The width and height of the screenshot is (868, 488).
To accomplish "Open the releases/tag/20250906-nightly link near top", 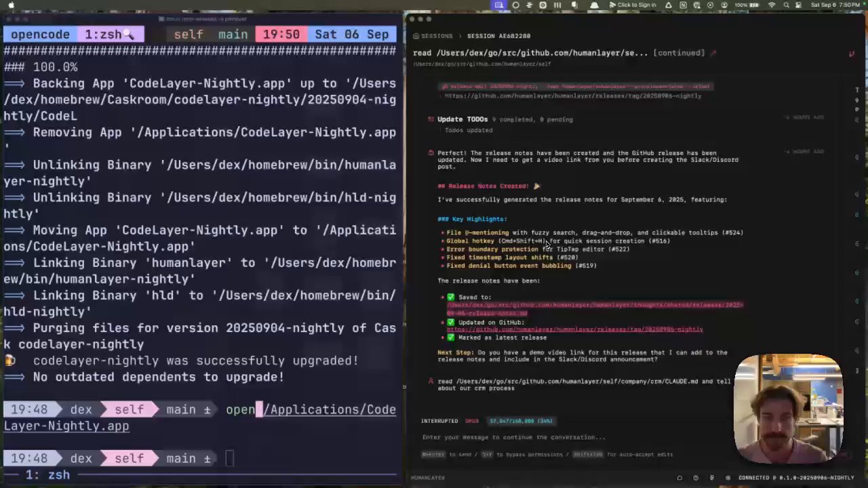I will (x=573, y=96).
